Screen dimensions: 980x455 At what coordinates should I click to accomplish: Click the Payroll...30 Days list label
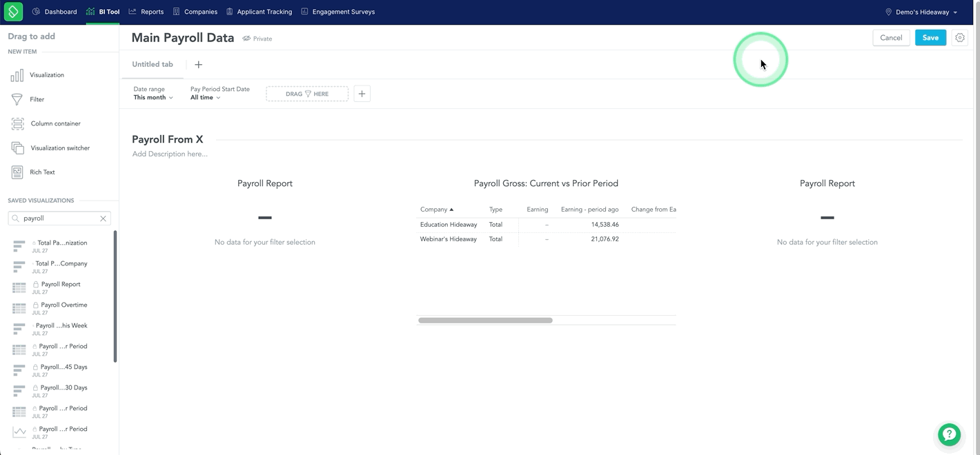[64, 387]
